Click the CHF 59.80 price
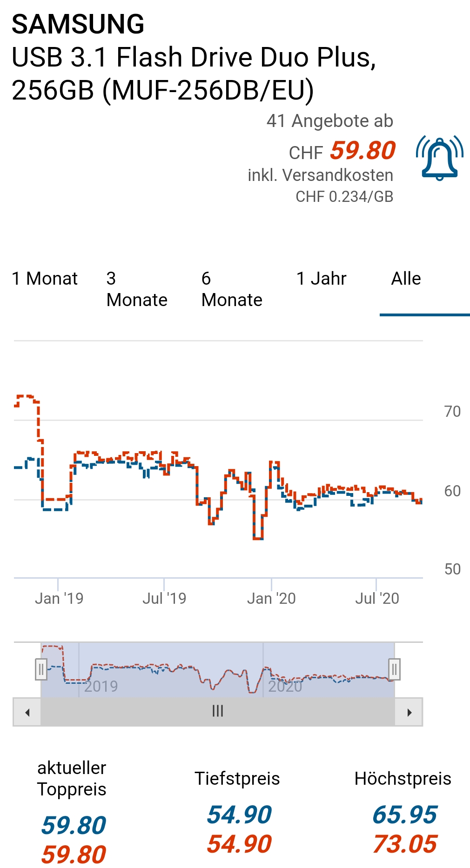 342,151
